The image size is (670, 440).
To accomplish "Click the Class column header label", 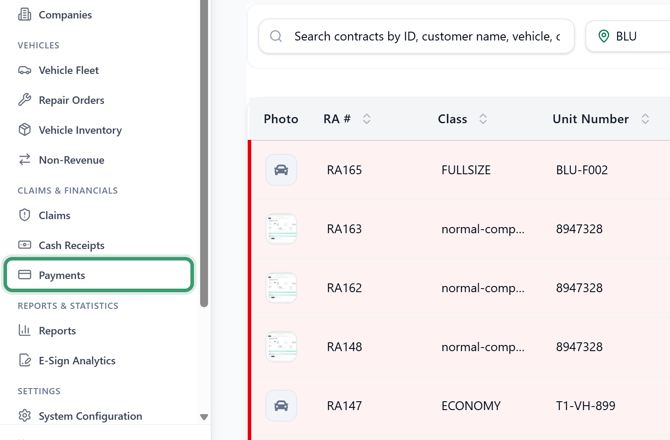I will (452, 119).
